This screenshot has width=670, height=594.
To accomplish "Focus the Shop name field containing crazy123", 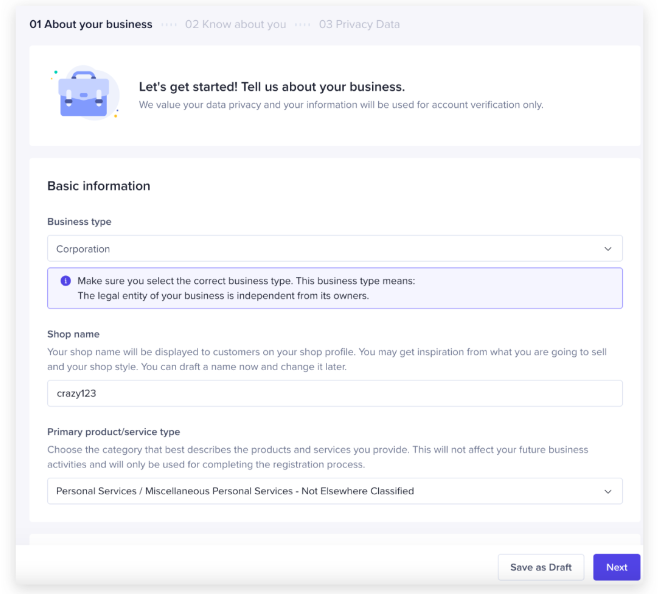I will click(334, 393).
